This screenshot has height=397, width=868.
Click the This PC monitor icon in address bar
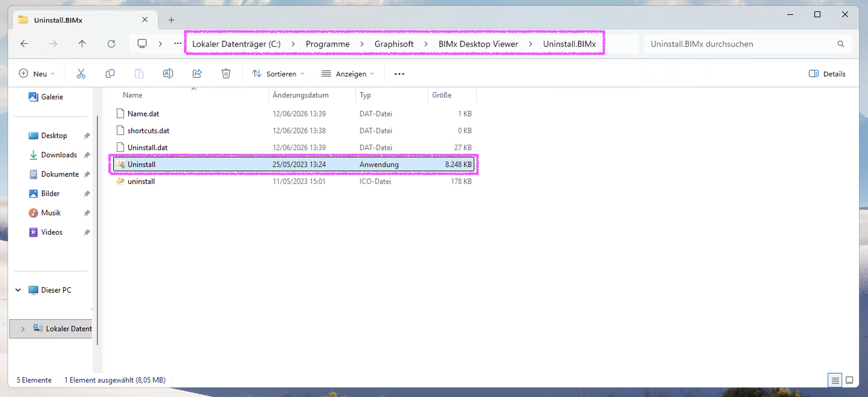[x=142, y=44]
